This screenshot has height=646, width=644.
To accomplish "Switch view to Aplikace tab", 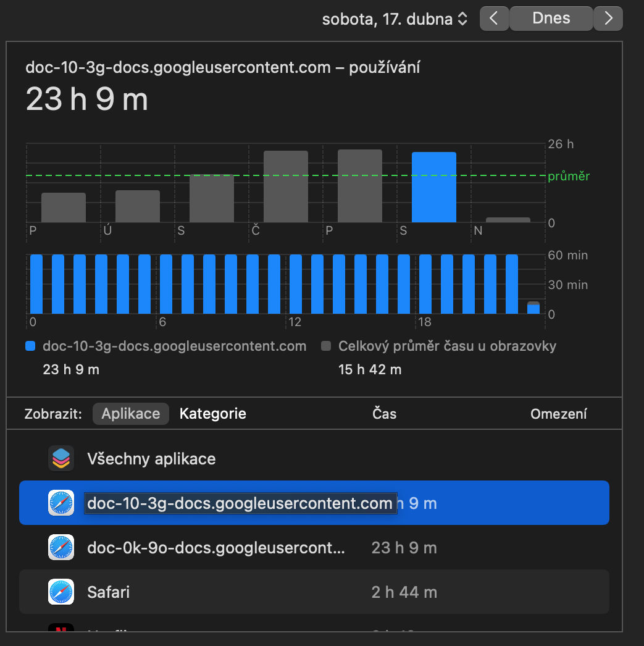I will click(x=130, y=414).
